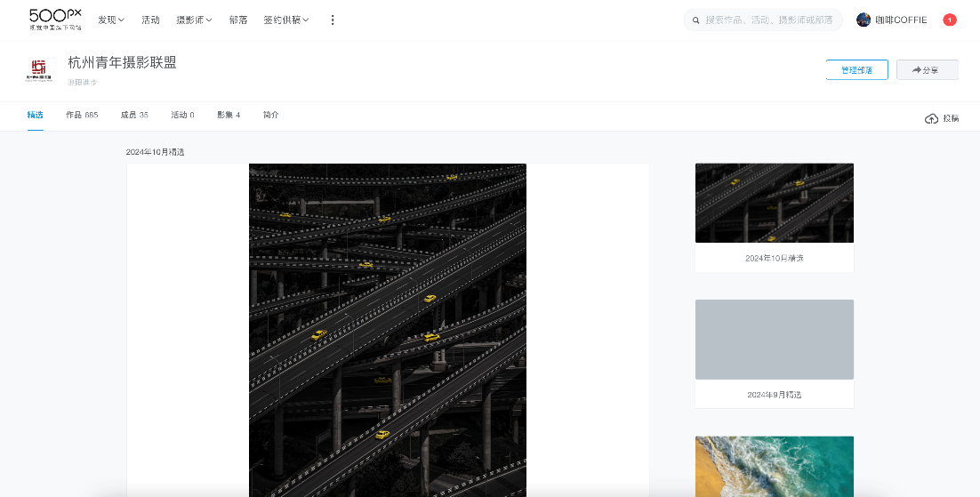The height and width of the screenshot is (497, 980).
Task: Click the 2024年10月精选 heading above photo
Action: click(x=155, y=152)
